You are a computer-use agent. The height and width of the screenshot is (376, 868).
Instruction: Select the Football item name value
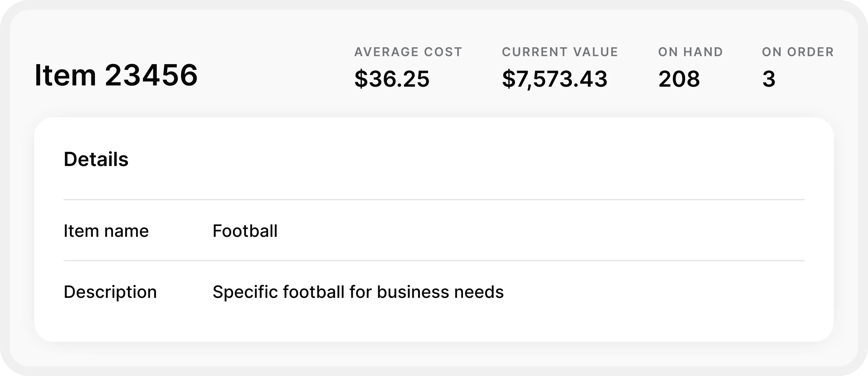point(245,231)
